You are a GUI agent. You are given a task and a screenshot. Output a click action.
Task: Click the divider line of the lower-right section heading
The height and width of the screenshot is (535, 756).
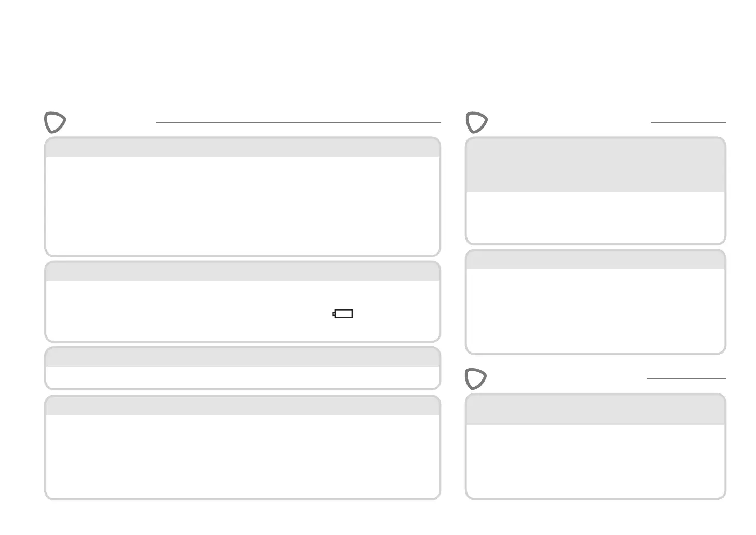(x=686, y=379)
